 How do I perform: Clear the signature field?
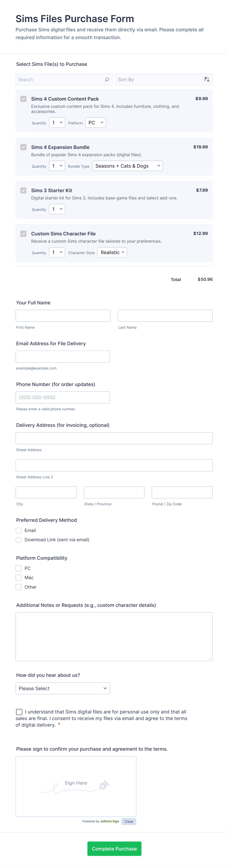coord(129,822)
